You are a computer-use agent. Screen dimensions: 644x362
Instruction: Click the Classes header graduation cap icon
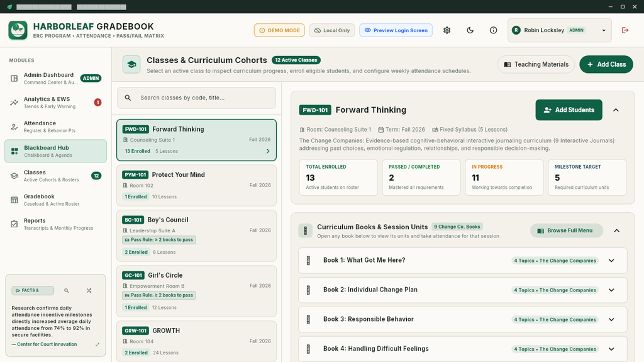tap(131, 65)
